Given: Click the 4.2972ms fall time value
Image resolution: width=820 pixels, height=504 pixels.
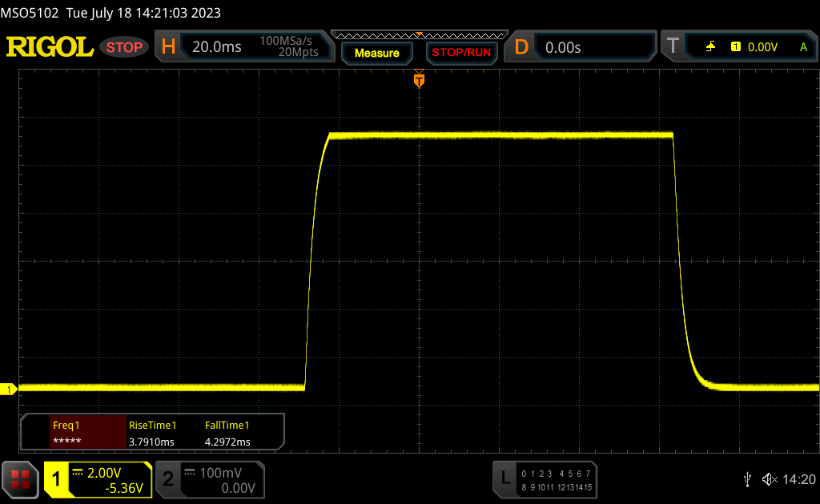Looking at the screenshot, I should coord(227,442).
